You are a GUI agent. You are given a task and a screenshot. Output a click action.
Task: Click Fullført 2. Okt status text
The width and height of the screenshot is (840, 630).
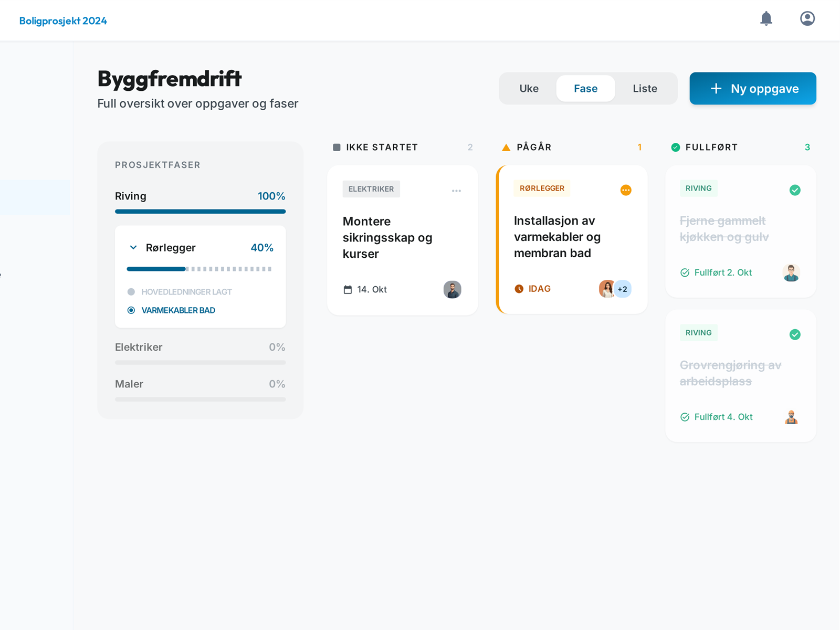[x=723, y=272]
